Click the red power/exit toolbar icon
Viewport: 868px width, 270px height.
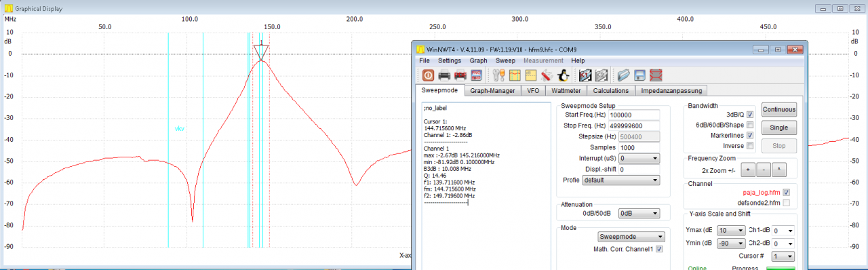pyautogui.click(x=428, y=75)
